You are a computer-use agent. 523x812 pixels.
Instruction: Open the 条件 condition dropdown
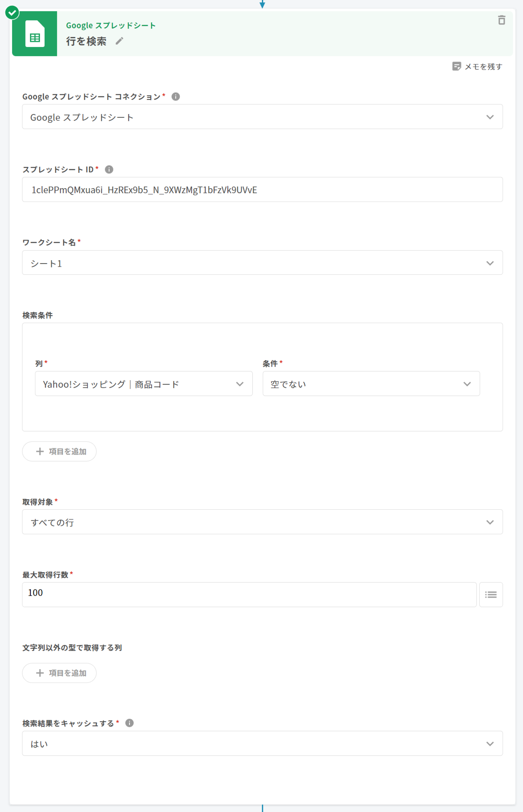coord(371,384)
